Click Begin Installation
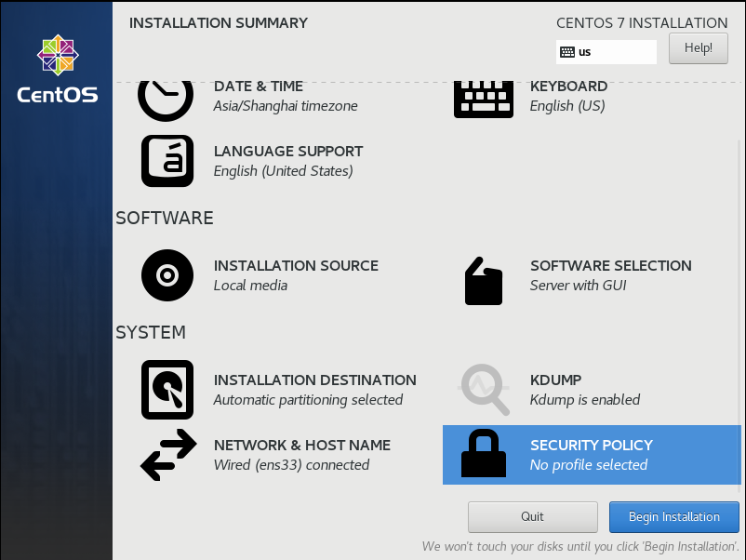Image resolution: width=746 pixels, height=560 pixels. point(673,516)
